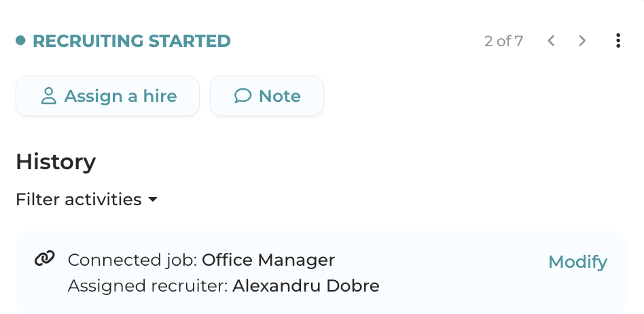Click the RECRUITING STARTED status label

coord(132,41)
